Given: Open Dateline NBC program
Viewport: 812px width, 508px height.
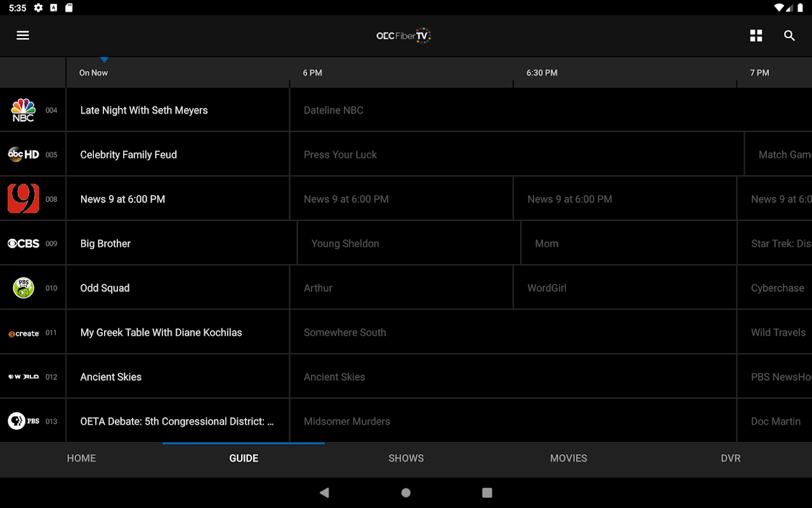Looking at the screenshot, I should 551,110.
